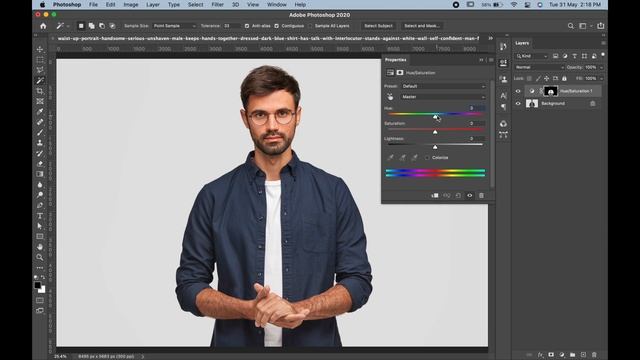Select the Pen tool
Image resolution: width=640 pixels, height=360 pixels.
pyautogui.click(x=40, y=205)
